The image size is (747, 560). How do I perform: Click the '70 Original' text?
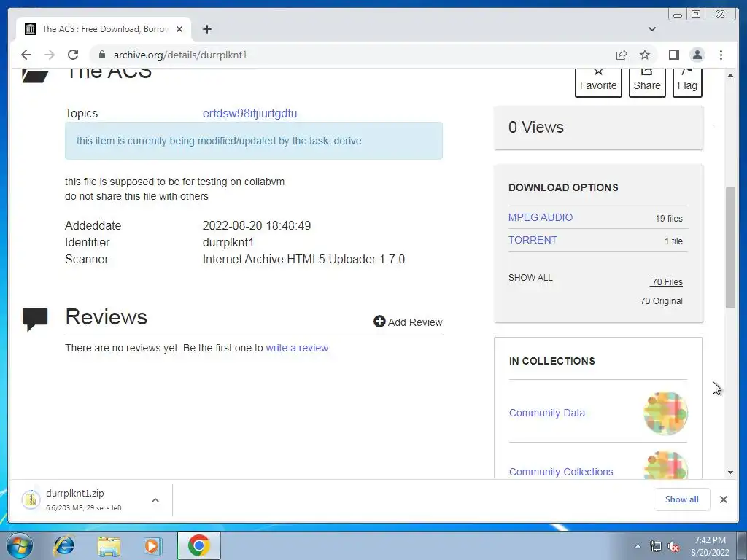pyautogui.click(x=661, y=301)
